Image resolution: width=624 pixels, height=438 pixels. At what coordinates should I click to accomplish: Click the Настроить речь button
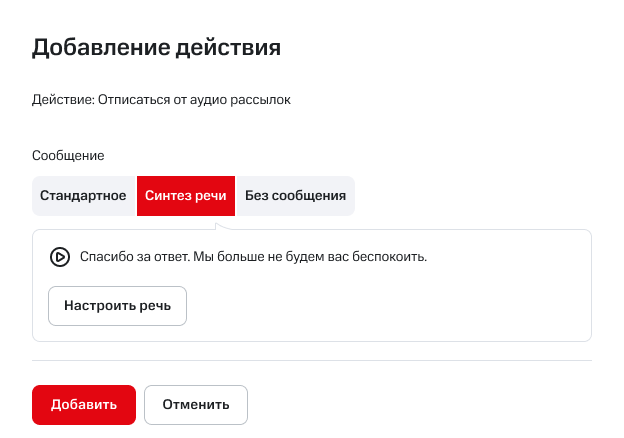pyautogui.click(x=117, y=306)
